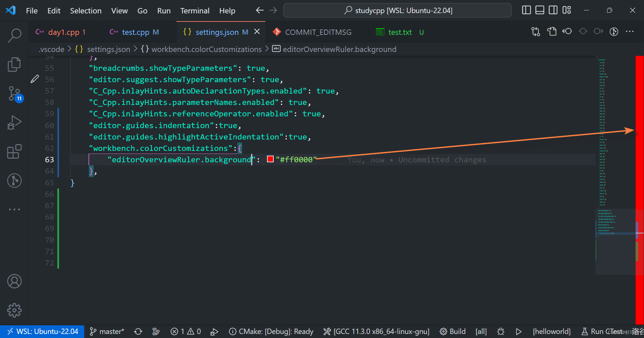This screenshot has width=644, height=338.
Task: Click the breadcrumbs.showTypeParameters setting line
Action: [179, 68]
